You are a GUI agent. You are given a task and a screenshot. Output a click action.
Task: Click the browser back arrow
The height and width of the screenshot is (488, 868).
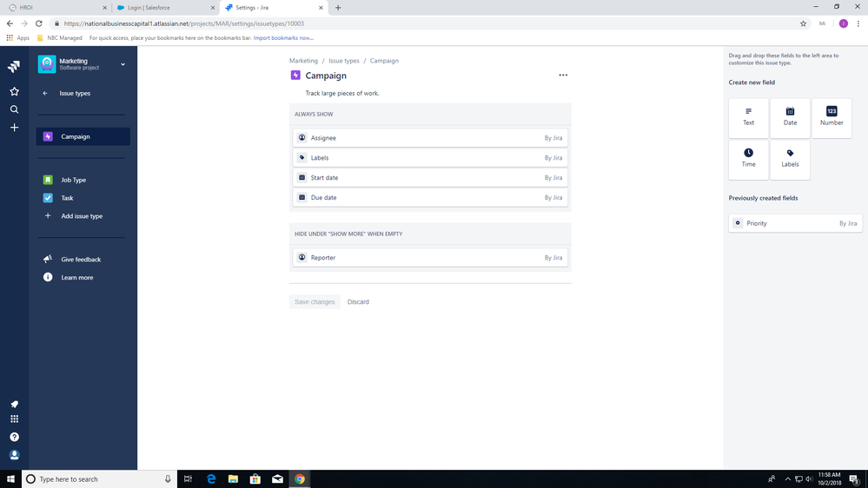[10, 23]
